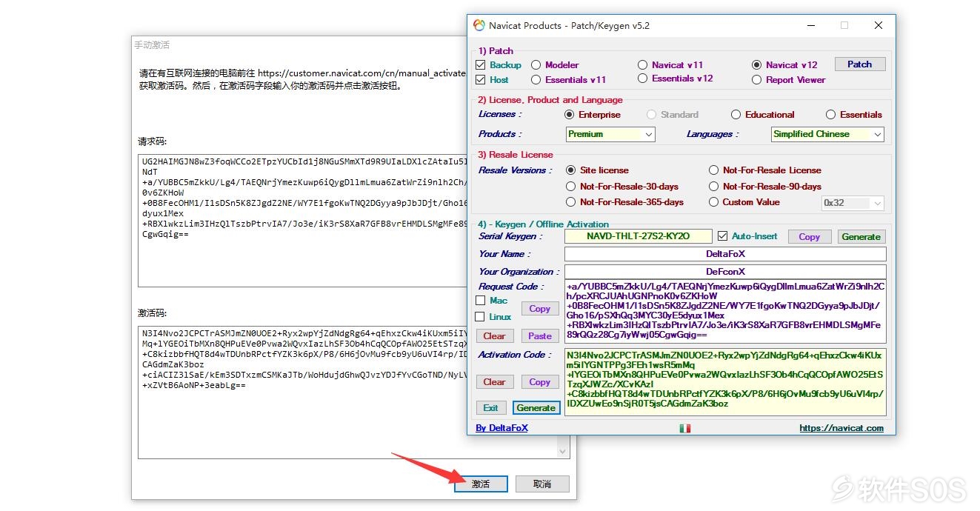Click the Paste button for request code
980x511 pixels.
coord(539,336)
